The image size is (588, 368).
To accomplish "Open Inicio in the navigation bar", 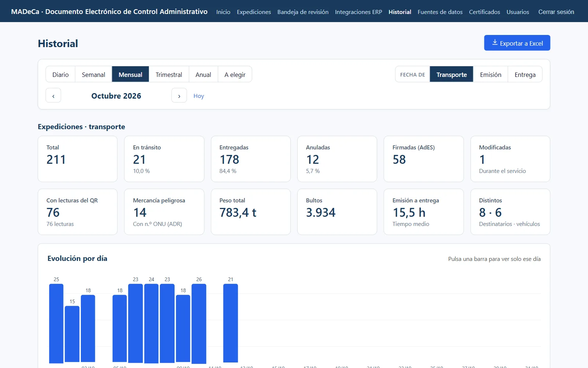I will (x=223, y=12).
